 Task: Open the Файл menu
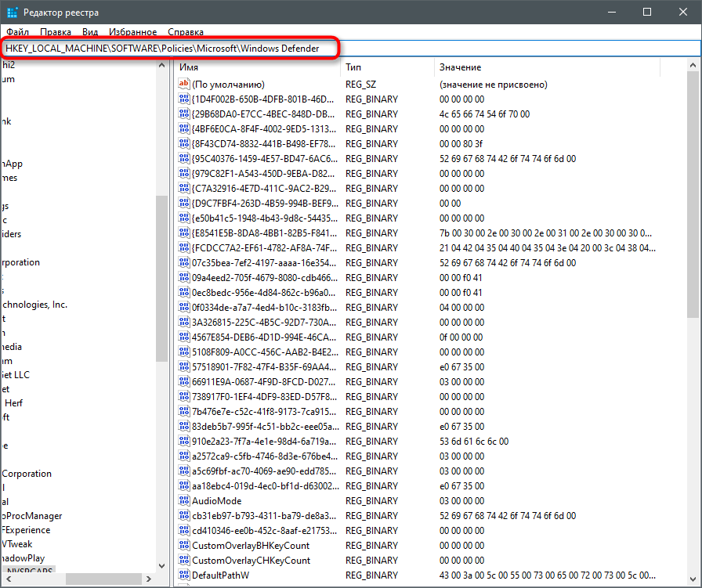tap(17, 32)
